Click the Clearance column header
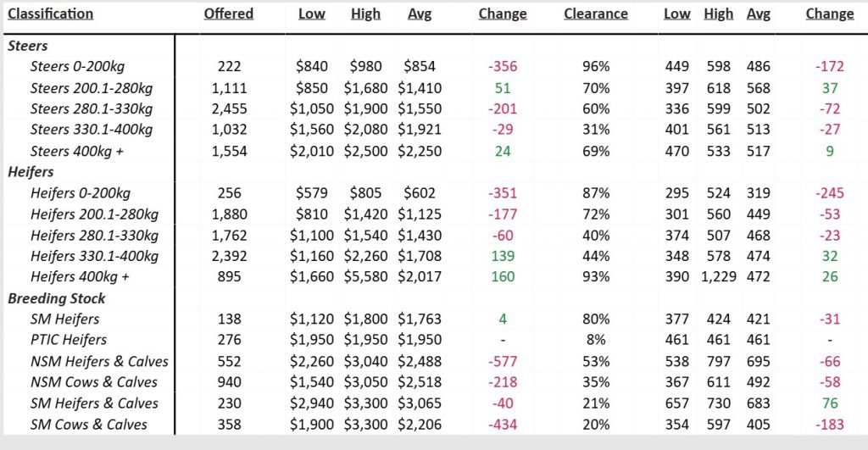Image resolution: width=868 pixels, height=450 pixels. point(596,14)
